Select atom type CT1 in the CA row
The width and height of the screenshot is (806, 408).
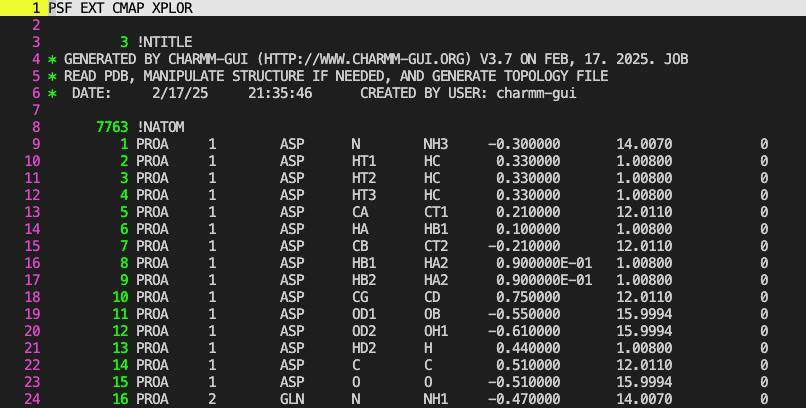tap(435, 212)
